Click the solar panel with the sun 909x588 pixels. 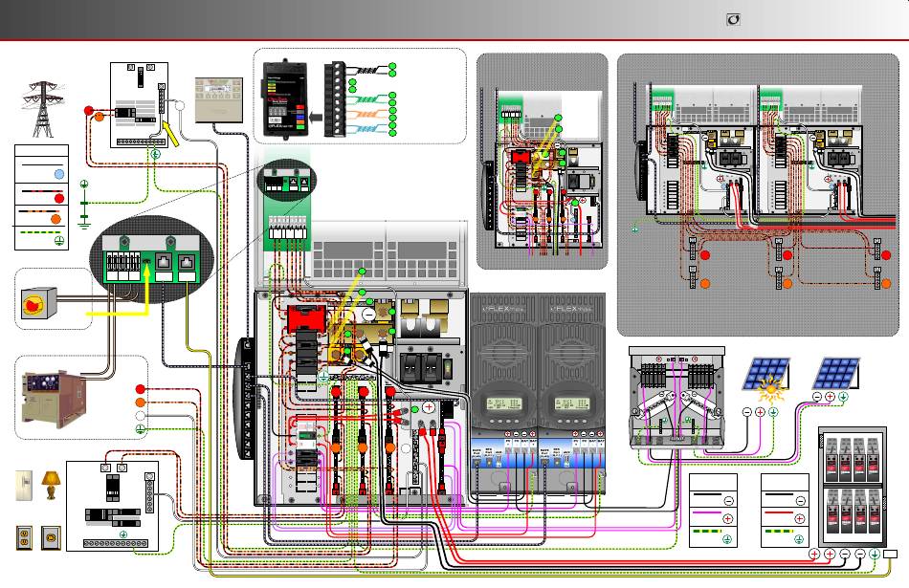tap(766, 379)
